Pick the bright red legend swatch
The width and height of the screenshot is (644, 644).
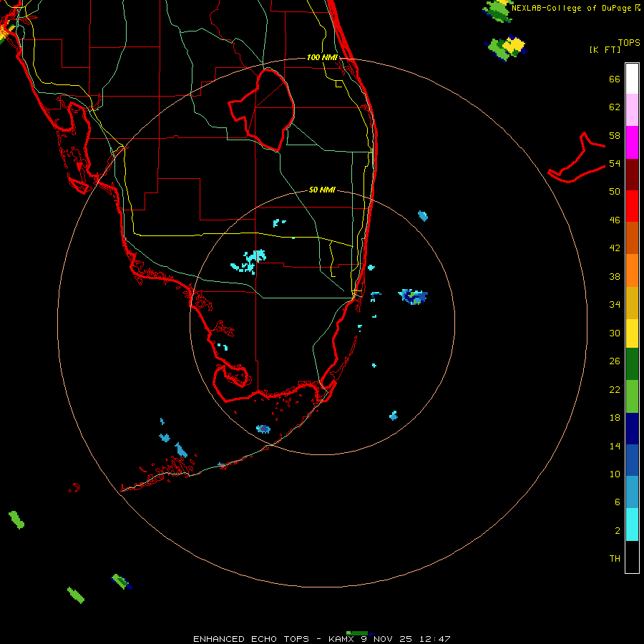(x=632, y=206)
